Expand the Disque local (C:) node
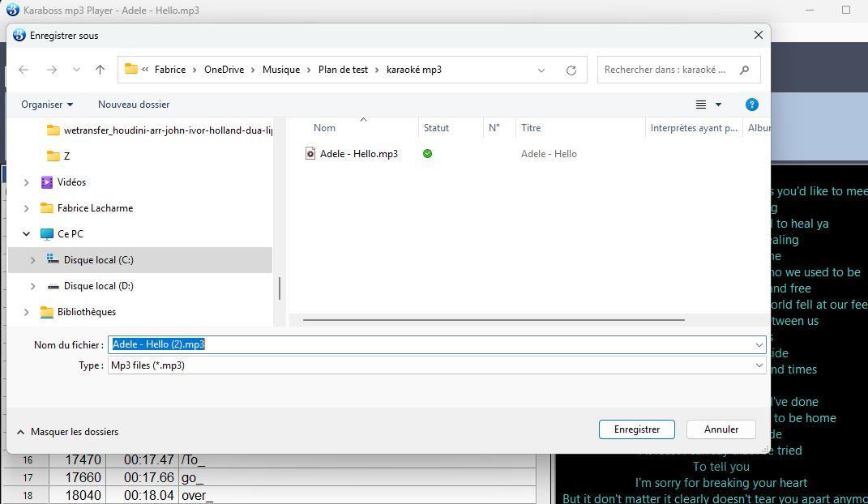868x504 pixels. [32, 260]
